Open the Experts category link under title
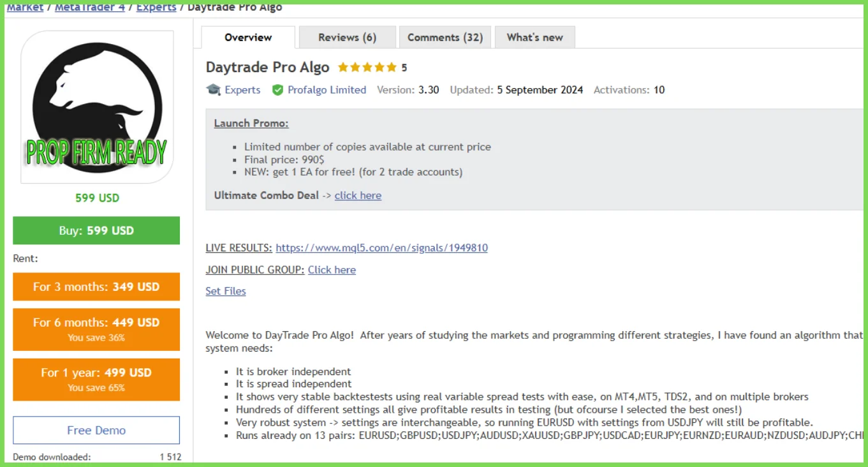 coord(242,90)
